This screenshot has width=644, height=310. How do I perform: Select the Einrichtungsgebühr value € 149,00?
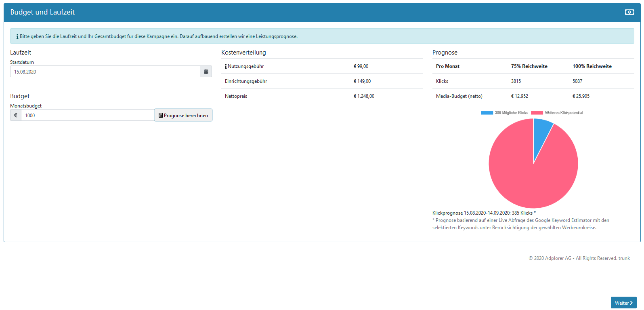point(362,81)
